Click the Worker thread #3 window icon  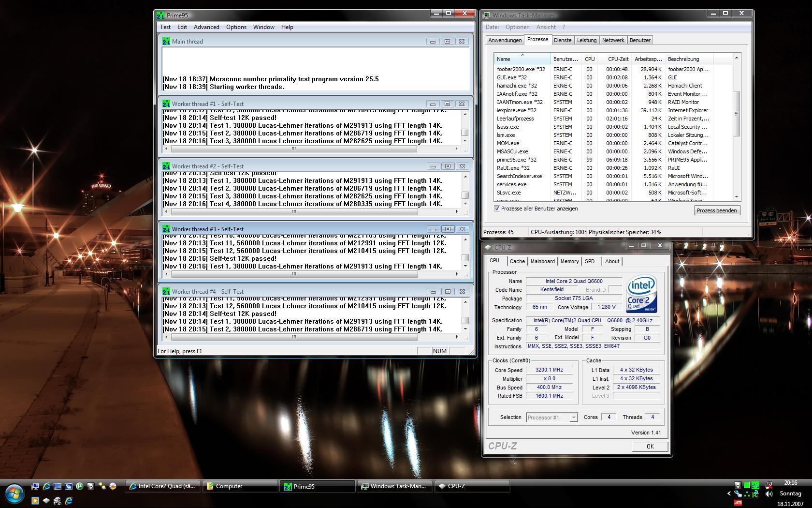click(x=166, y=229)
